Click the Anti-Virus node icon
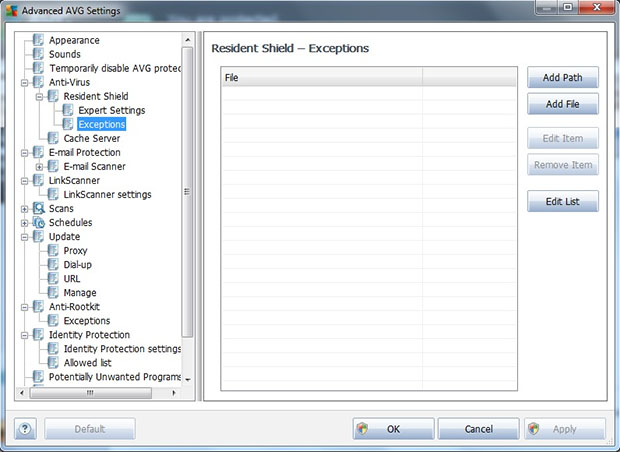620x452 pixels. 38,82
